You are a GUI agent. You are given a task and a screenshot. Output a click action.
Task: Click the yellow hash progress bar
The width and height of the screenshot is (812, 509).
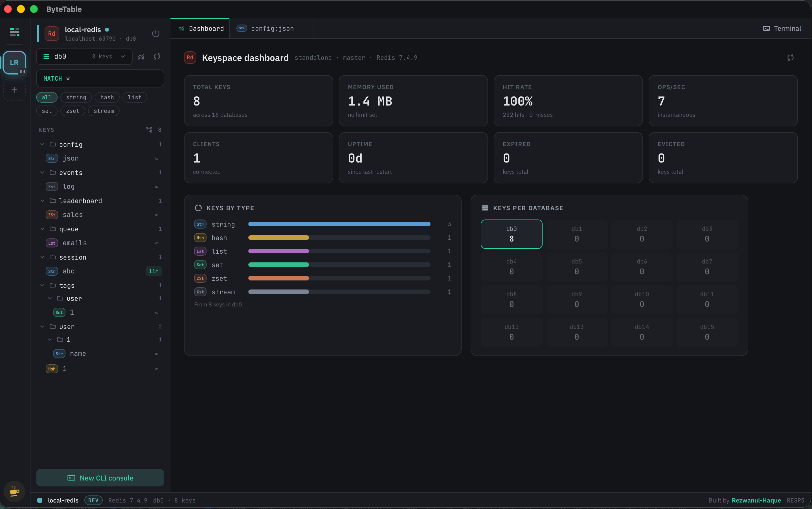tap(278, 238)
